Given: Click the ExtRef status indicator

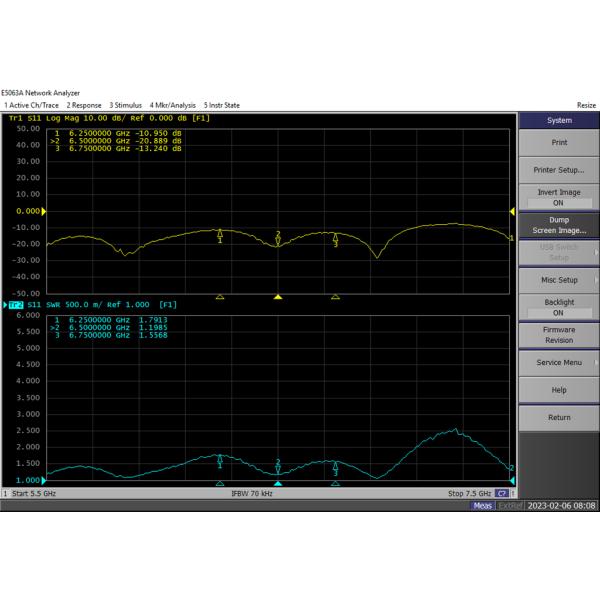Looking at the screenshot, I should click(510, 506).
